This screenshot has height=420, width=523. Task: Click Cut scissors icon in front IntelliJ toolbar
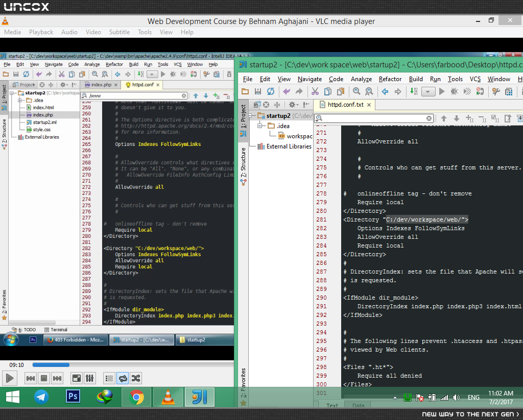pos(315,91)
